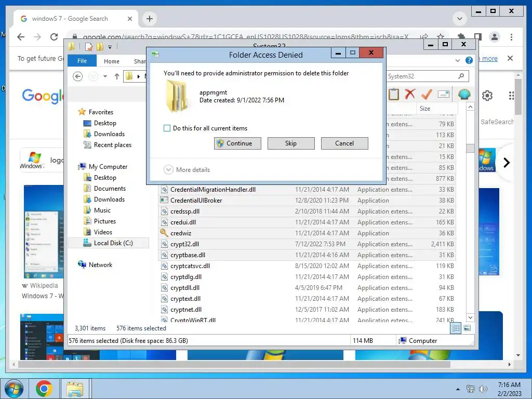
Task: Open the Home ribbon tab
Action: [112, 61]
